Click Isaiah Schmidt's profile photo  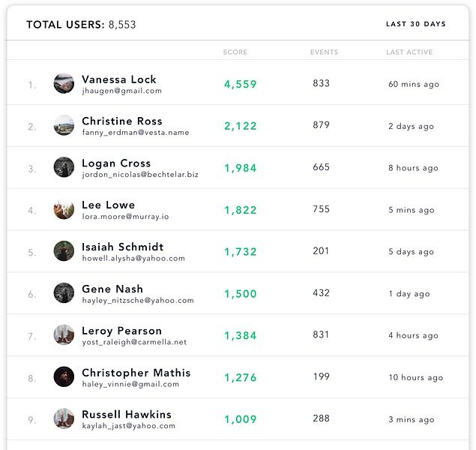64,251
